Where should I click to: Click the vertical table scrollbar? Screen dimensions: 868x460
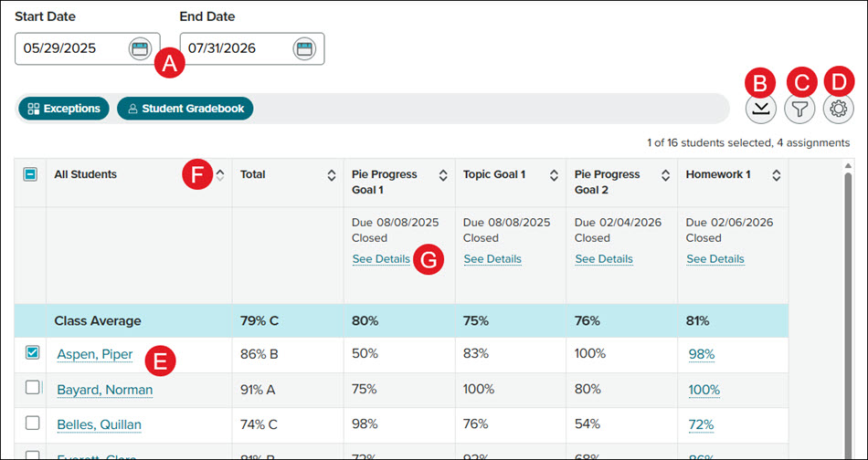[848, 309]
